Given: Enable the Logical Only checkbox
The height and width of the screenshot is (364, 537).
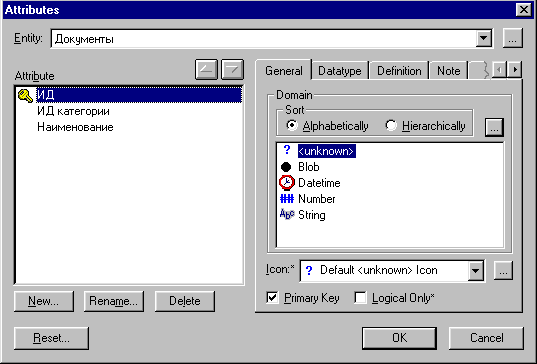Looking at the screenshot, I should [360, 298].
